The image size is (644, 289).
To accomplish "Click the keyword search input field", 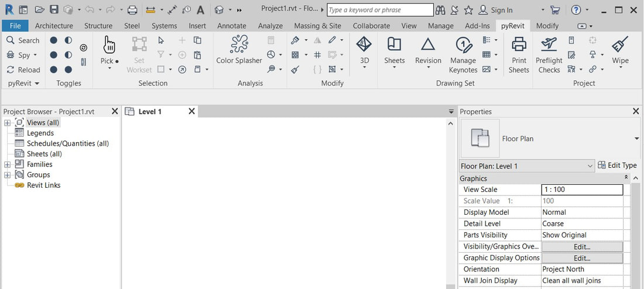I will tap(380, 10).
